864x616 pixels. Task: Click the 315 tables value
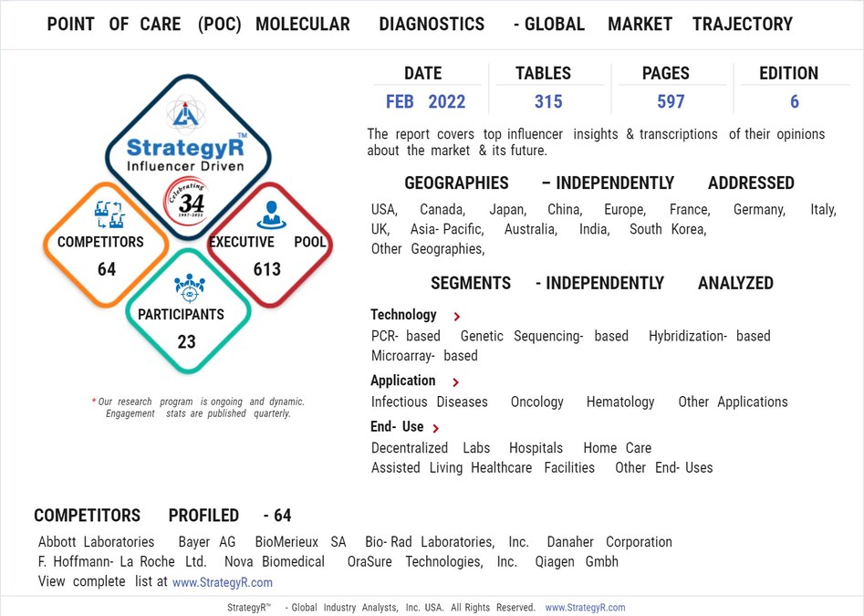(548, 101)
